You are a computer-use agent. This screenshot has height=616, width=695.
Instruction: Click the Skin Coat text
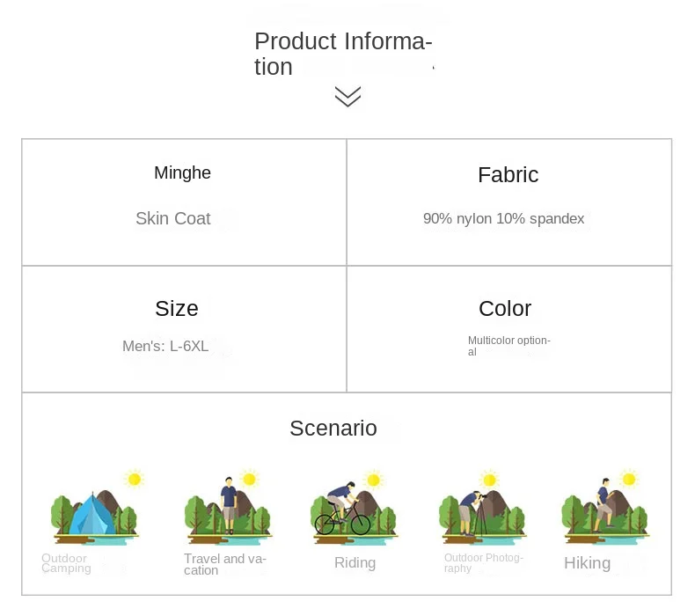pos(172,218)
